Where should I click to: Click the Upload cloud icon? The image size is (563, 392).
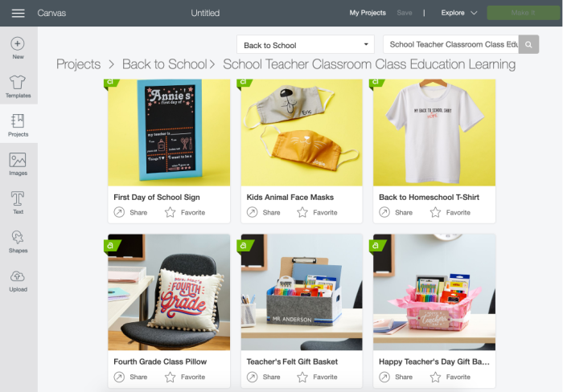point(18,276)
